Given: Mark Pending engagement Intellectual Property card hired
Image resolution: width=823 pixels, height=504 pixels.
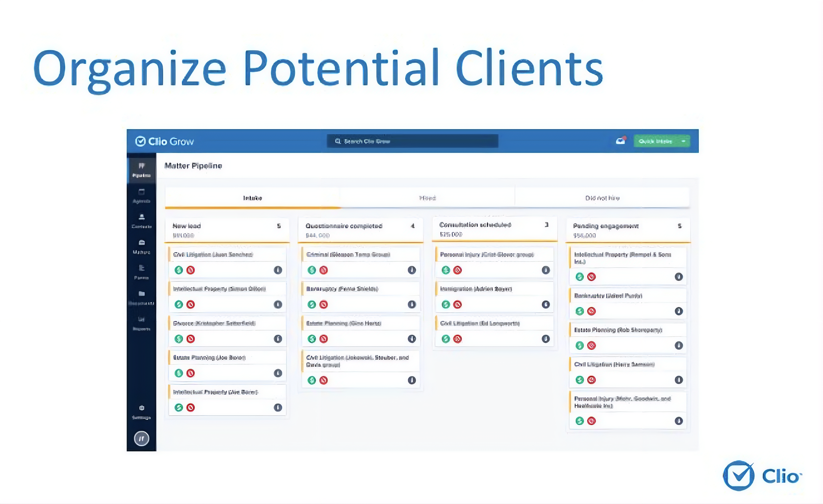Looking at the screenshot, I should tap(580, 277).
